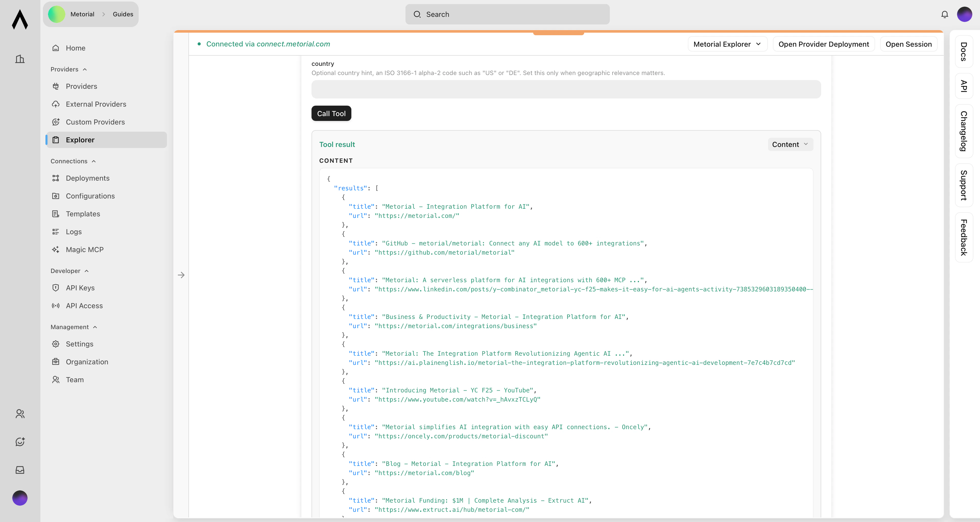Viewport: 980px width, 522px height.
Task: Click the user avatar in the top right
Action: 964,15
